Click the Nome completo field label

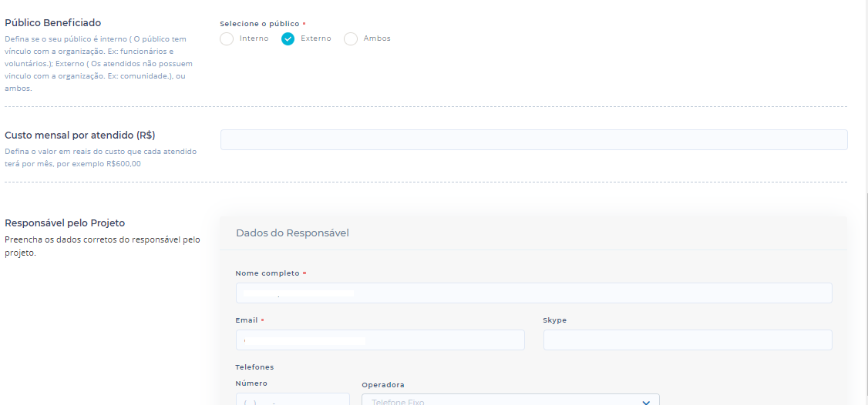[267, 273]
